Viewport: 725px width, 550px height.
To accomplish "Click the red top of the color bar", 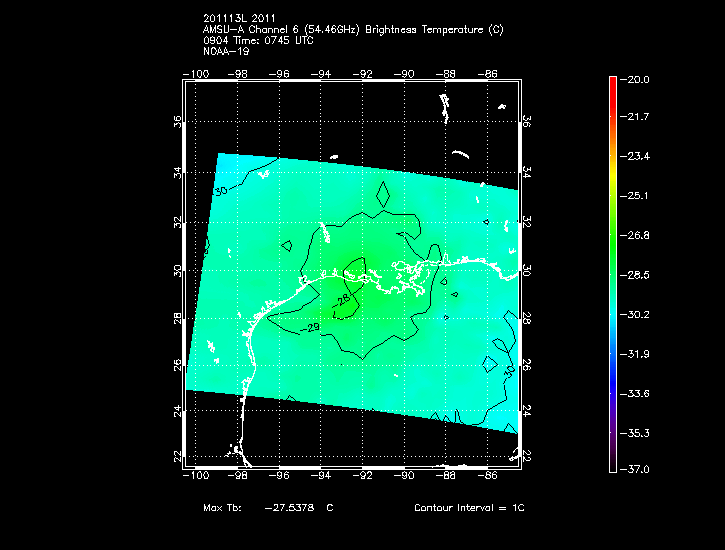I will [x=612, y=84].
